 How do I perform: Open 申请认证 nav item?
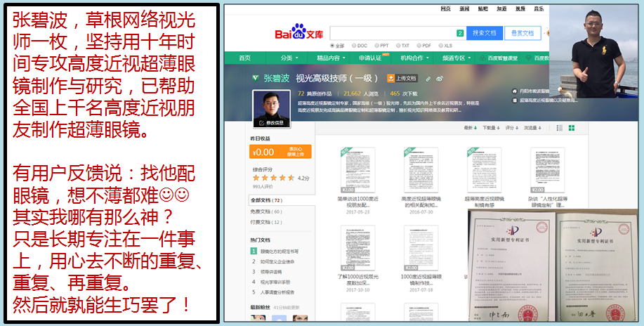371,58
